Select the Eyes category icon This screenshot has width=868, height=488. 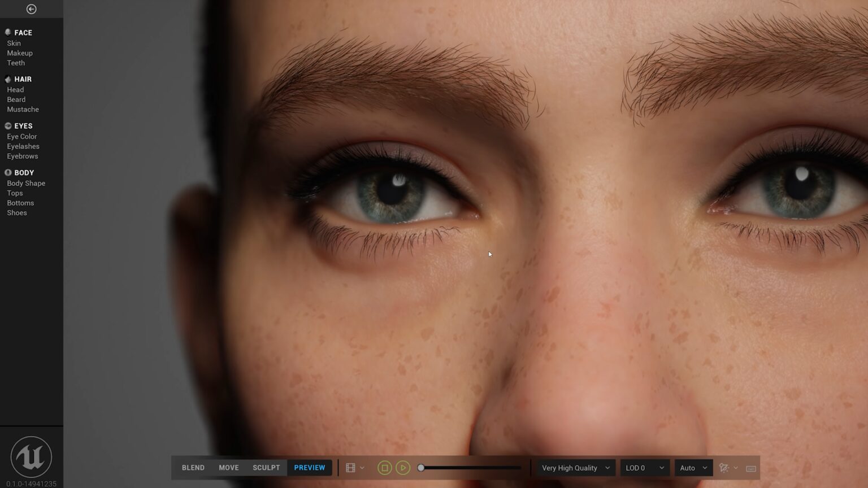point(8,126)
